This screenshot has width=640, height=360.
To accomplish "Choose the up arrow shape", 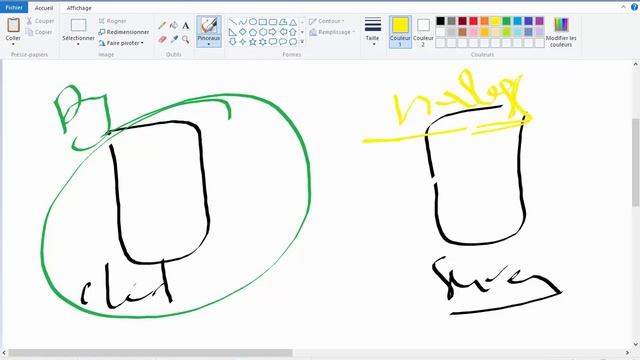I will [293, 32].
